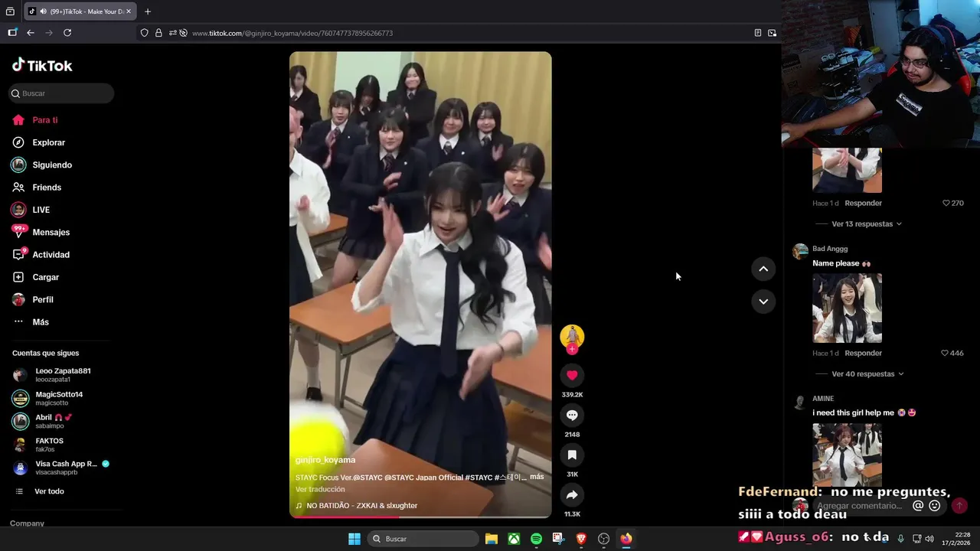Open Brave browser from the taskbar
Screen dimensions: 980x551
(x=581, y=539)
